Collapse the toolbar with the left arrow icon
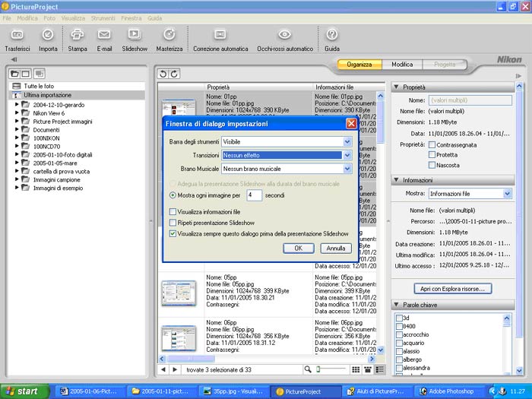The image size is (532, 399). pos(14,59)
